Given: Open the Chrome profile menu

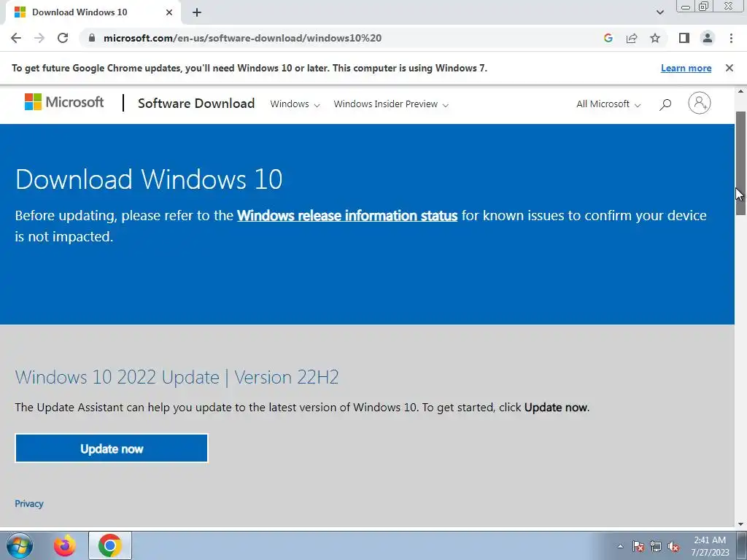Looking at the screenshot, I should click(x=708, y=38).
